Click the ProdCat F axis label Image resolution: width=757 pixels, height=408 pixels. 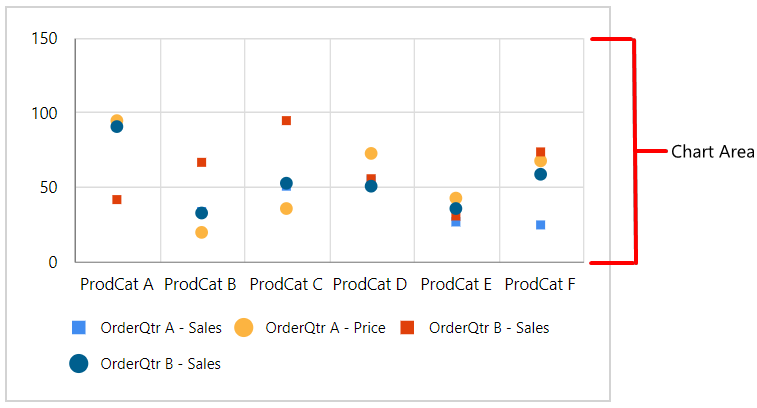pyautogui.click(x=540, y=284)
